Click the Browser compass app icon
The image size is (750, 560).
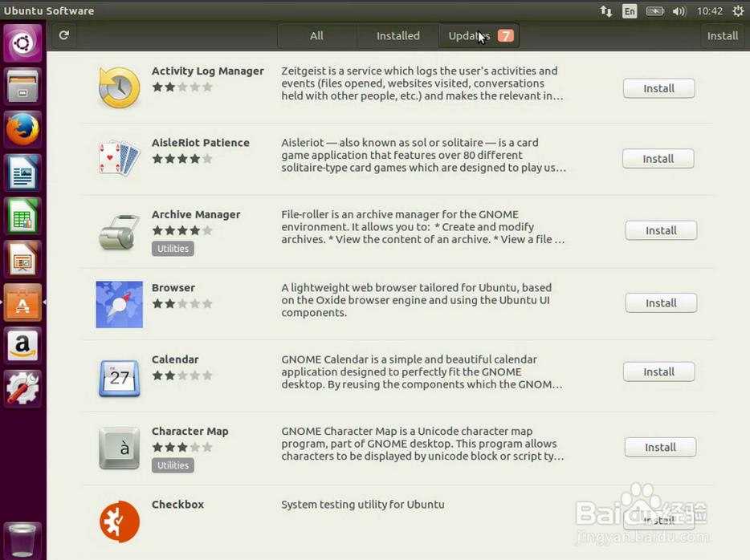(119, 304)
